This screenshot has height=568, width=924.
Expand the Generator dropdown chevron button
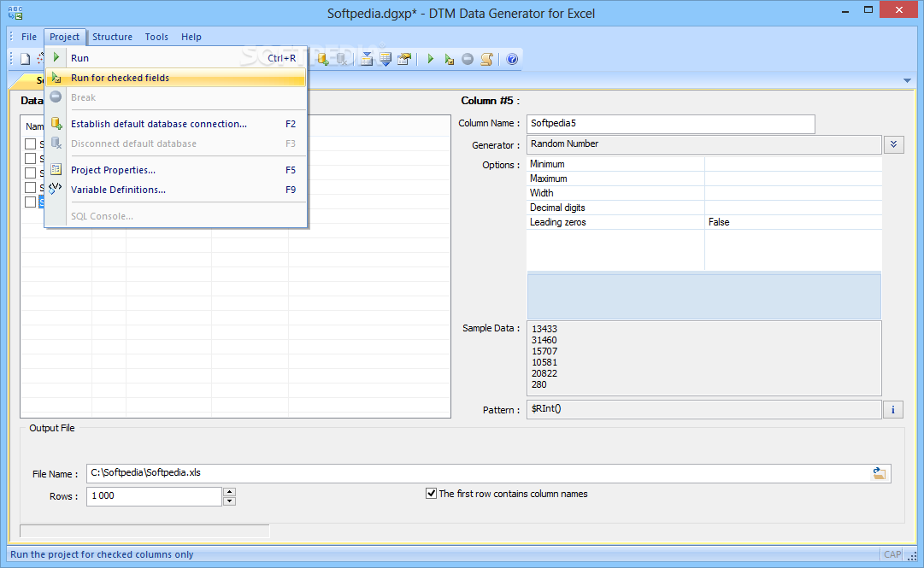click(893, 144)
